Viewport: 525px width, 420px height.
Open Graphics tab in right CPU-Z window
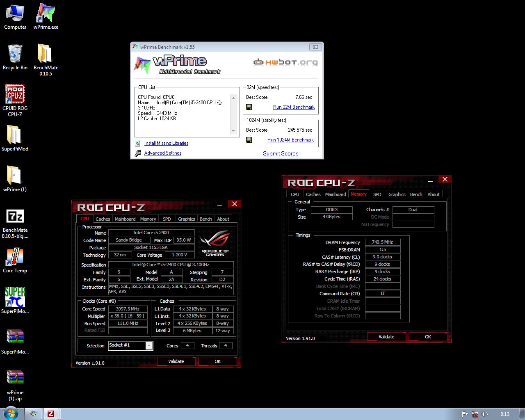pos(397,194)
